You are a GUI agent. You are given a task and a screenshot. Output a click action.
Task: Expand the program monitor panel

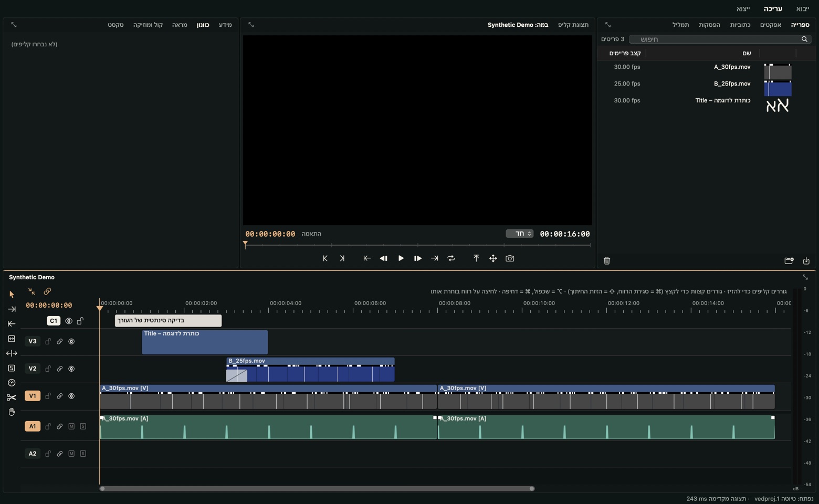point(251,25)
